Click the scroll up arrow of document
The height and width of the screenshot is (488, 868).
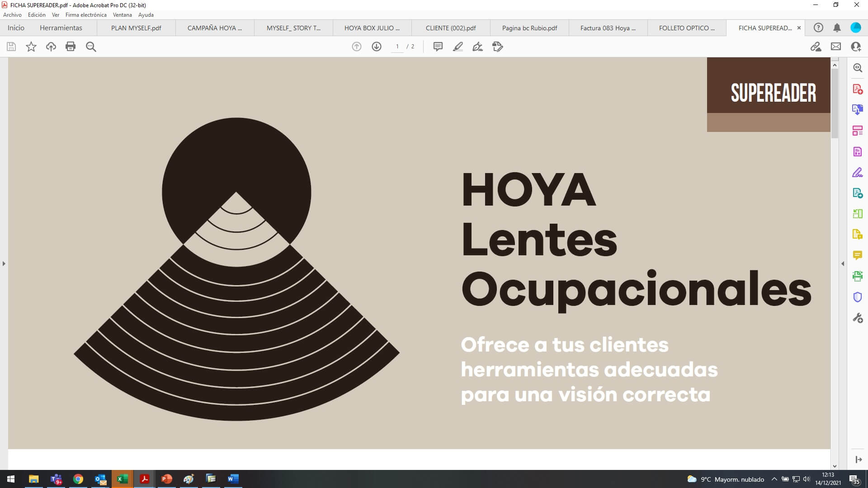[x=835, y=65]
